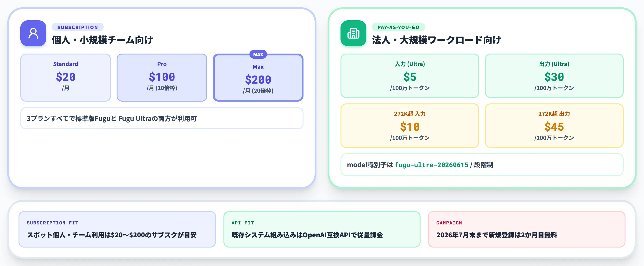Select the Pro $100 plan card
Image resolution: width=644 pixels, height=266 pixels.
[162, 77]
